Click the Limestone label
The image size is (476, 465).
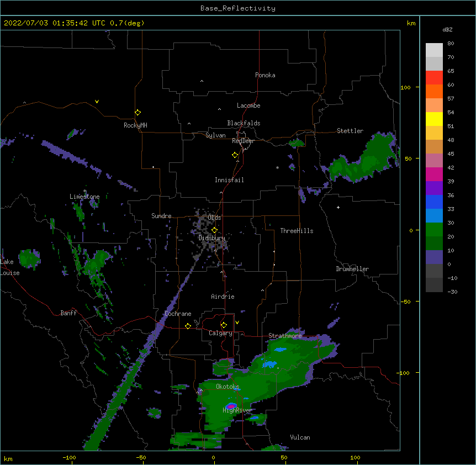[x=84, y=197]
